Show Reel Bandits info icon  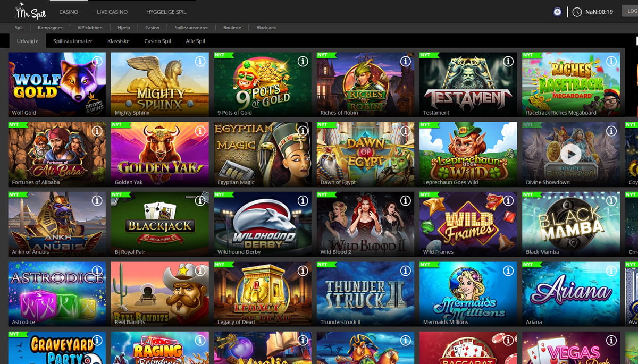click(x=200, y=271)
